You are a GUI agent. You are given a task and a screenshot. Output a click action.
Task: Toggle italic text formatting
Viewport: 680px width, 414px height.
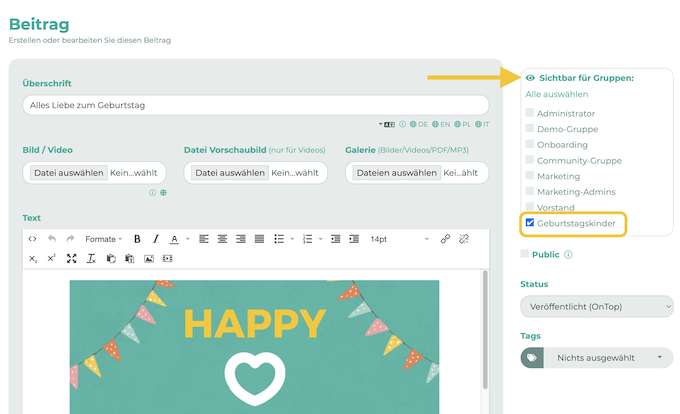[156, 239]
